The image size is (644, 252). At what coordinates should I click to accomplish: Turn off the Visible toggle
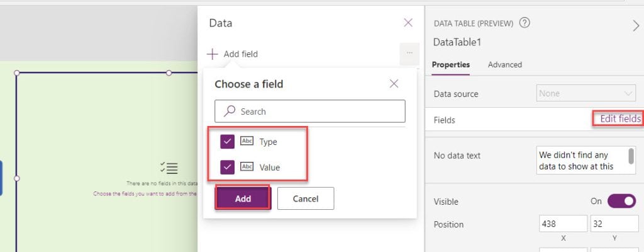(621, 201)
